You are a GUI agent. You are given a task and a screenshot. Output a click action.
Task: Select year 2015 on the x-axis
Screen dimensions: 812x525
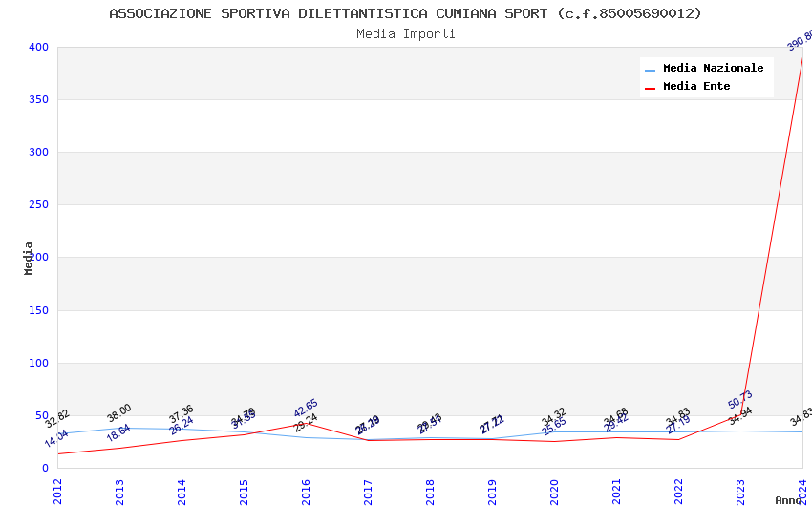click(244, 492)
